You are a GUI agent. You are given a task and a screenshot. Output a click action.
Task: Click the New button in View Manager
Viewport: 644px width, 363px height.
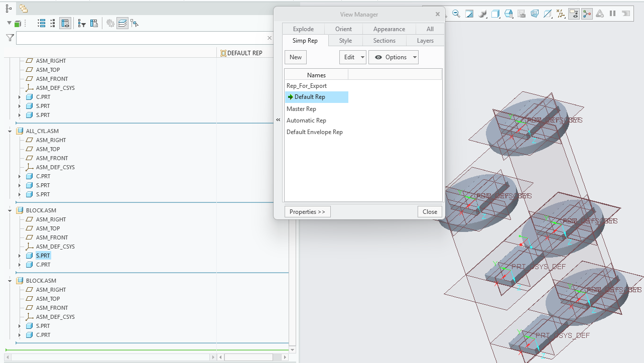(295, 57)
